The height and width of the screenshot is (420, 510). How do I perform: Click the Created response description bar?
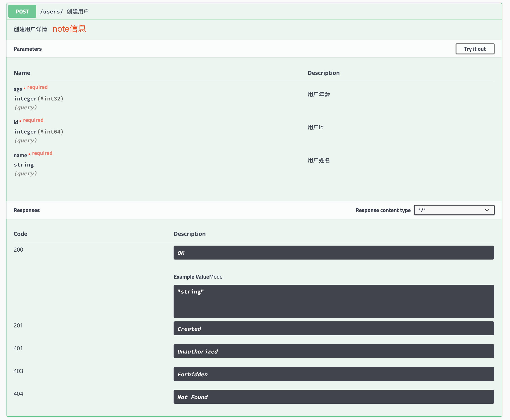(x=334, y=328)
